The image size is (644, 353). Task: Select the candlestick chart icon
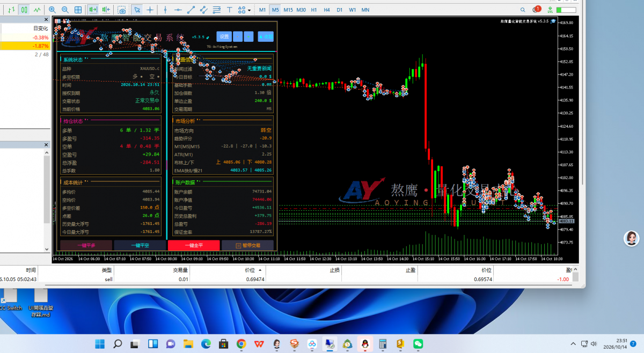click(24, 10)
